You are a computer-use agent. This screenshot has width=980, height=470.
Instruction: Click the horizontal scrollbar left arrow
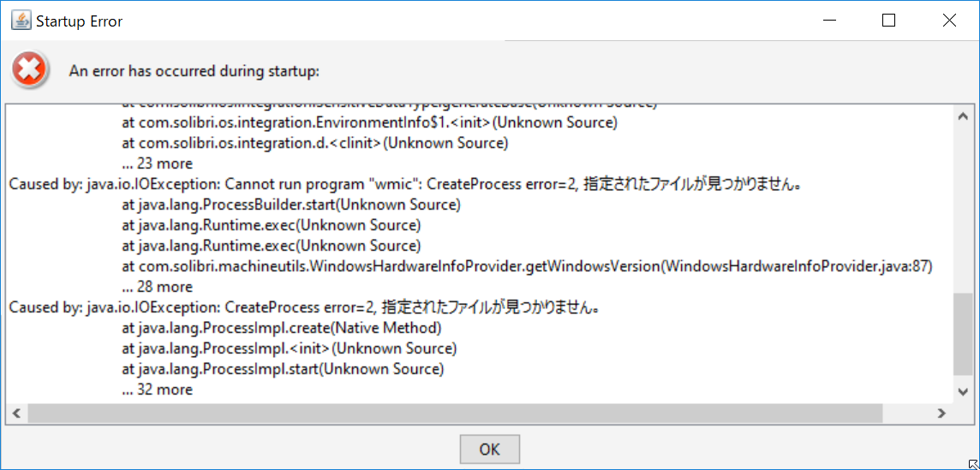[x=16, y=413]
